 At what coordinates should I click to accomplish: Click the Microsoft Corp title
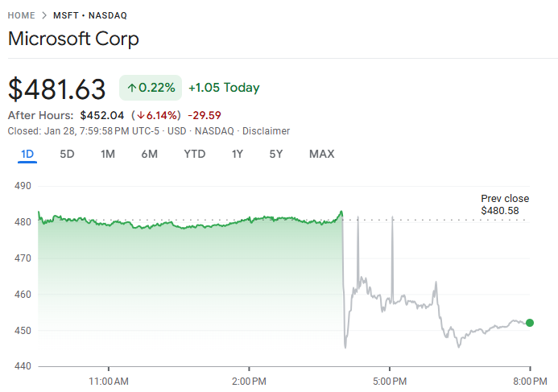(73, 39)
